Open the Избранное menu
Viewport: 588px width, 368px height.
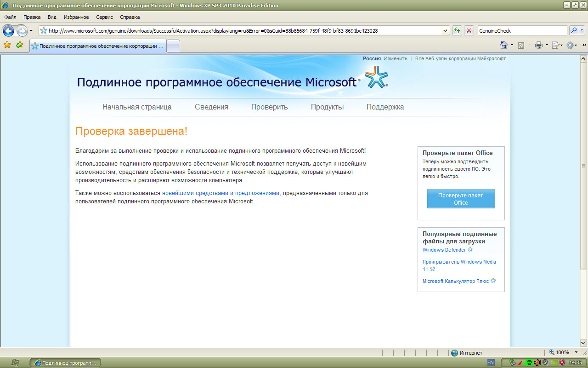76,17
